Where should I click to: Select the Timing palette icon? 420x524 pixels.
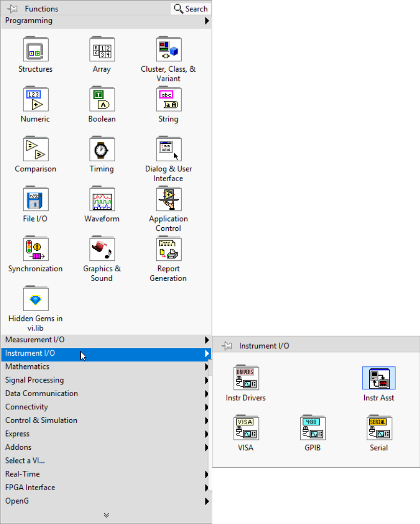click(102, 149)
